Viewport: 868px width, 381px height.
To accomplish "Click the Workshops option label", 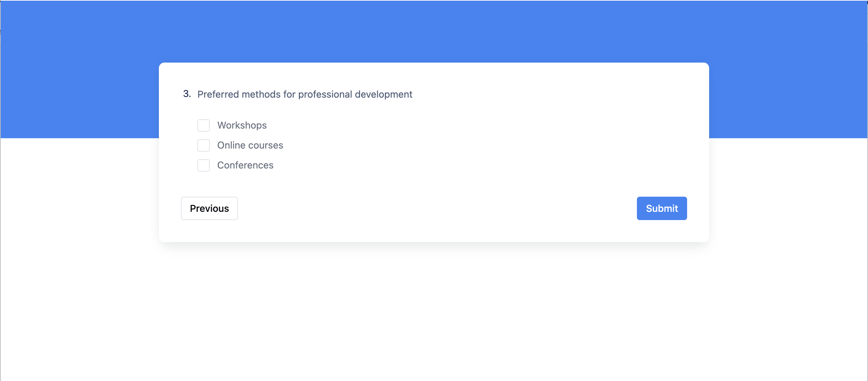I will (x=242, y=125).
